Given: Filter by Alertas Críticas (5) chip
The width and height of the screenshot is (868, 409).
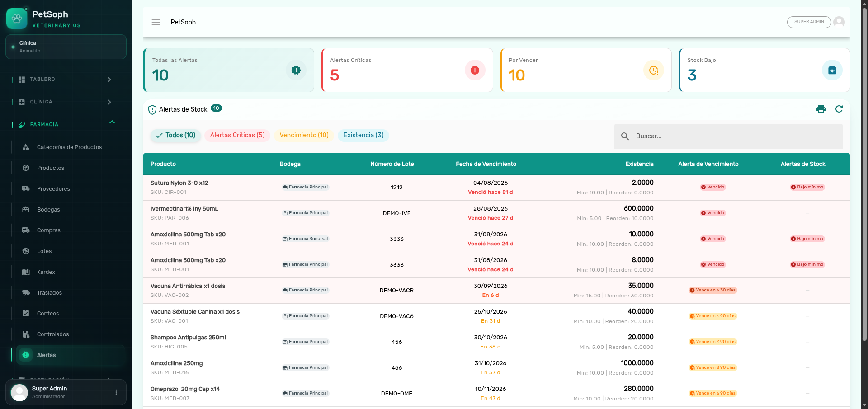Looking at the screenshot, I should [237, 135].
